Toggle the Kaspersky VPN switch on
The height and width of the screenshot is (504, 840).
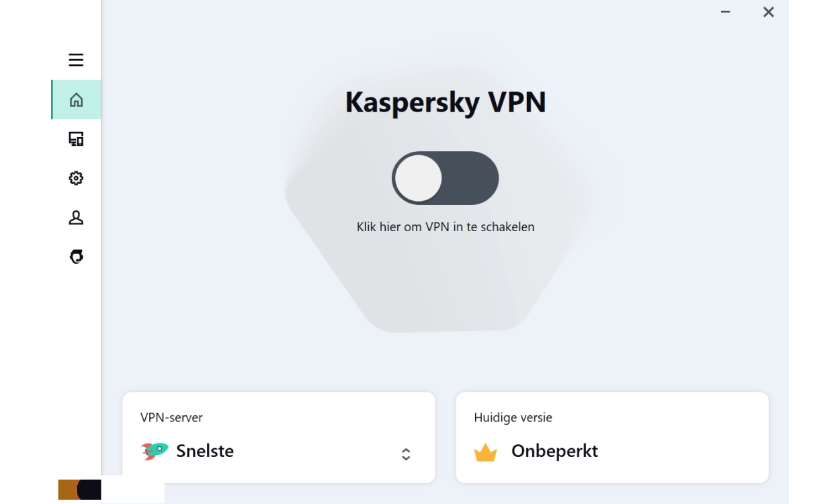click(445, 178)
